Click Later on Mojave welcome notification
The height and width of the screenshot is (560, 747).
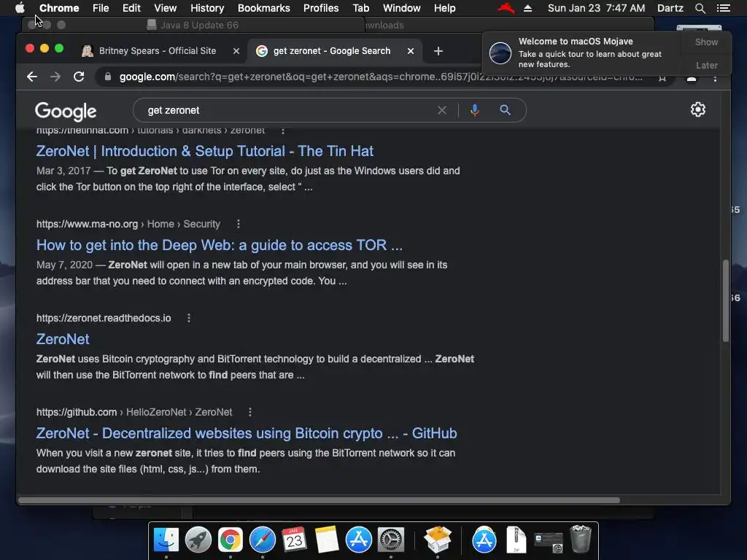pyautogui.click(x=706, y=65)
